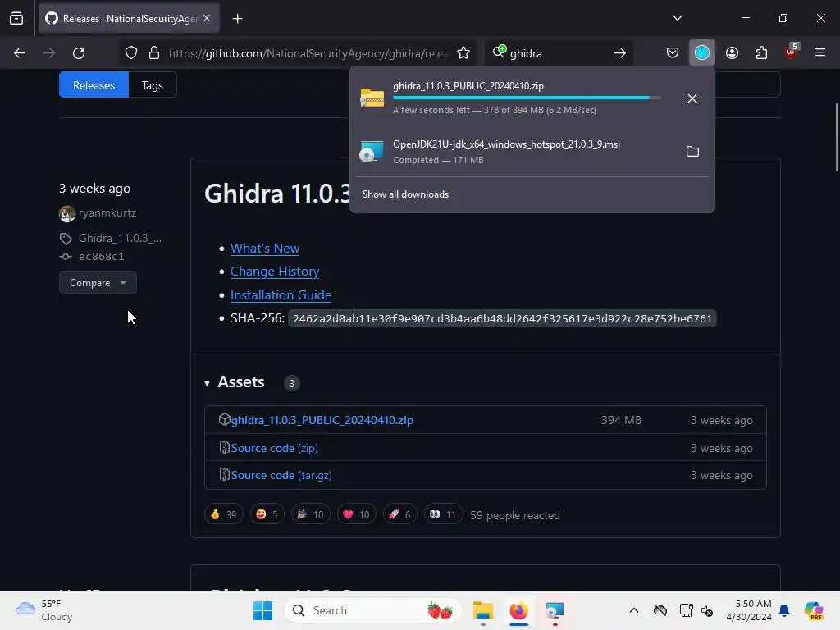Open a new browser tab
The image size is (840, 630).
point(237,19)
